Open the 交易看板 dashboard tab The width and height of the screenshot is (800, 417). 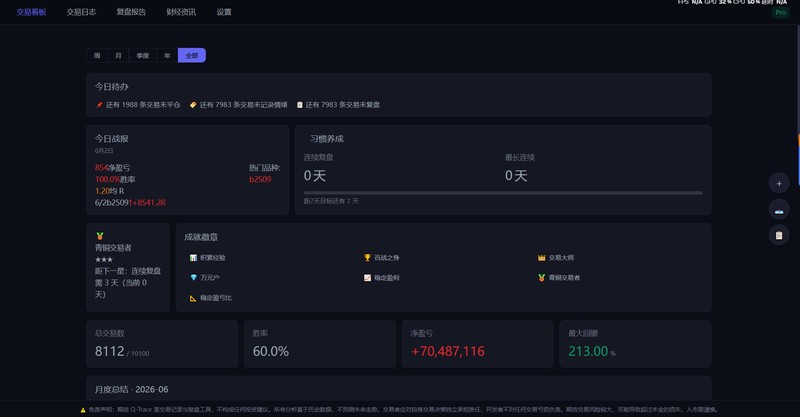(x=31, y=12)
